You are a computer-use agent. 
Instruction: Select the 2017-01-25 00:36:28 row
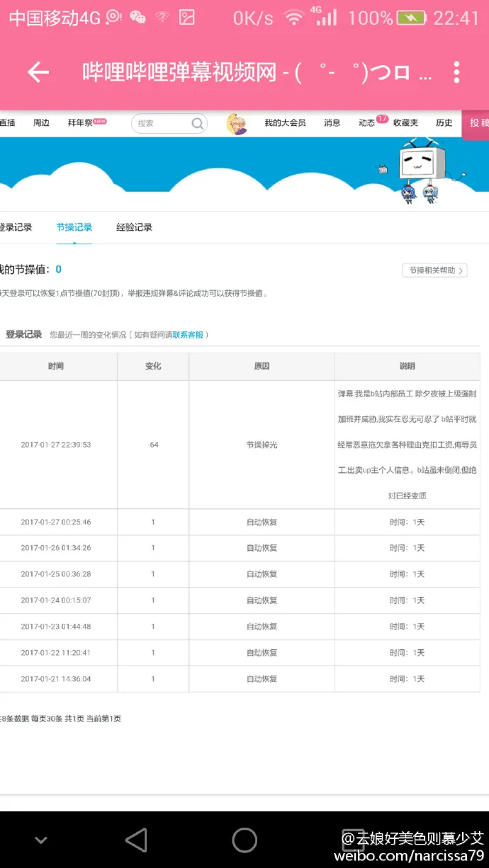pos(240,574)
